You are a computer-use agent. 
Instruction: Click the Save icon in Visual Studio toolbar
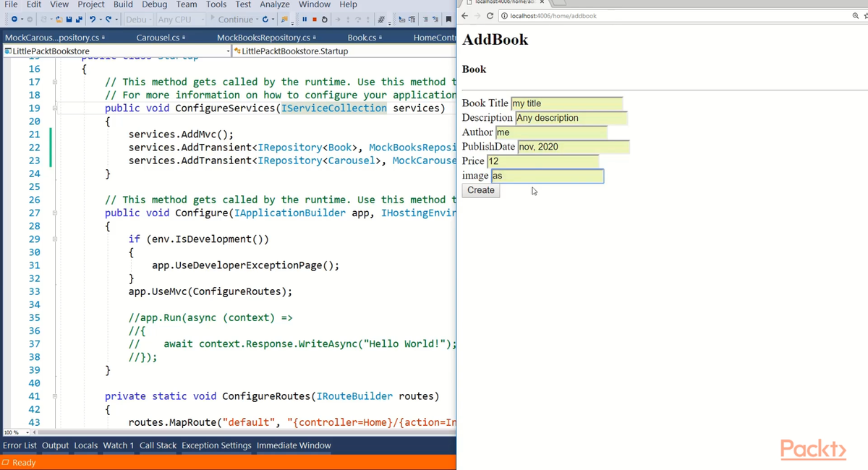point(69,20)
